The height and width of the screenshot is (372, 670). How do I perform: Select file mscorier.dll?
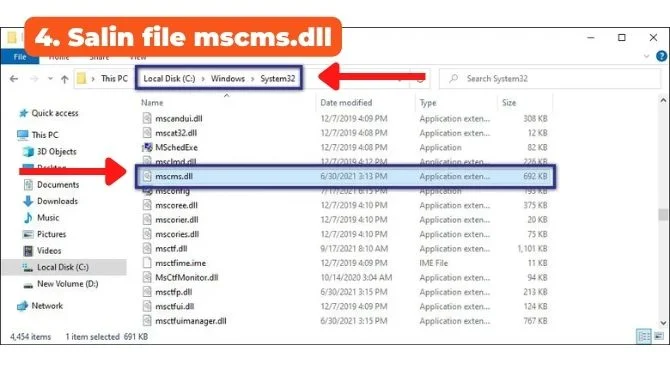(176, 220)
